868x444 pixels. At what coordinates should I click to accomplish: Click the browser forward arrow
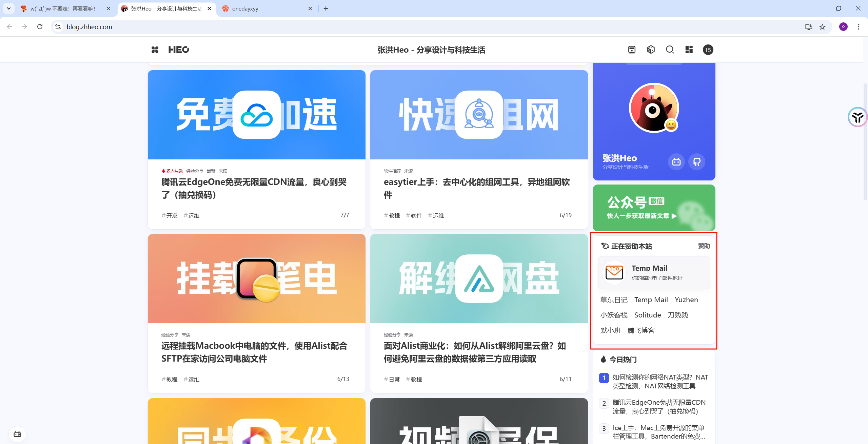24,27
